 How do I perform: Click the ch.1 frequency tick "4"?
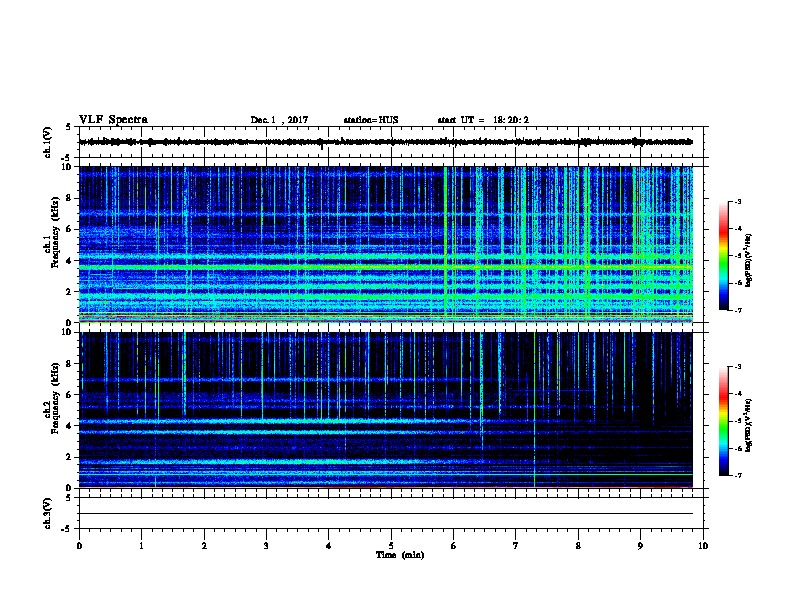pyautogui.click(x=70, y=261)
